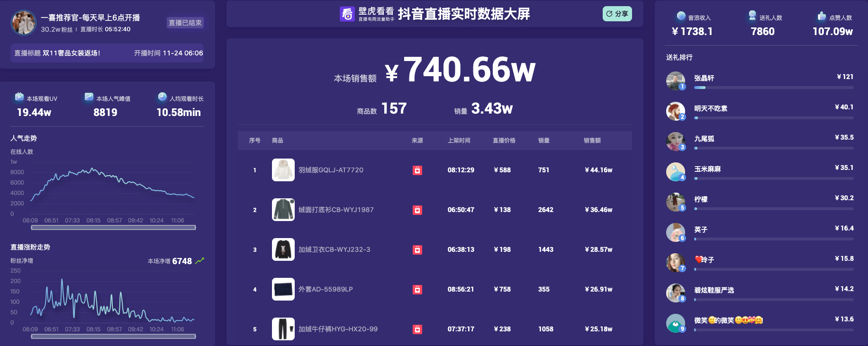Click the 直播涨粉走势 chart range slider
The width and height of the screenshot is (868, 346).
coord(113,337)
